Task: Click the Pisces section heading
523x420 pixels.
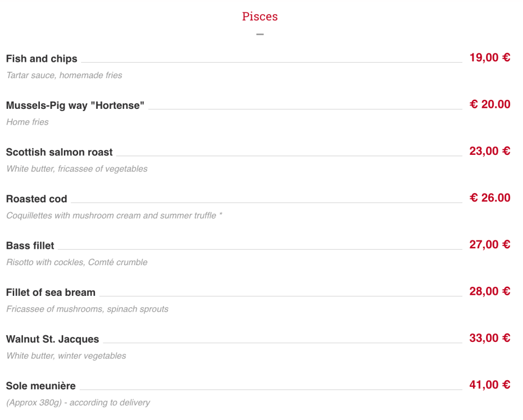Action: [x=260, y=16]
